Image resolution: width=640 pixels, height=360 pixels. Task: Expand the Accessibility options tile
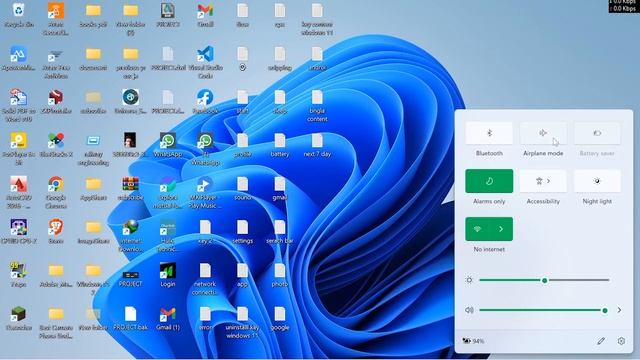543,181
